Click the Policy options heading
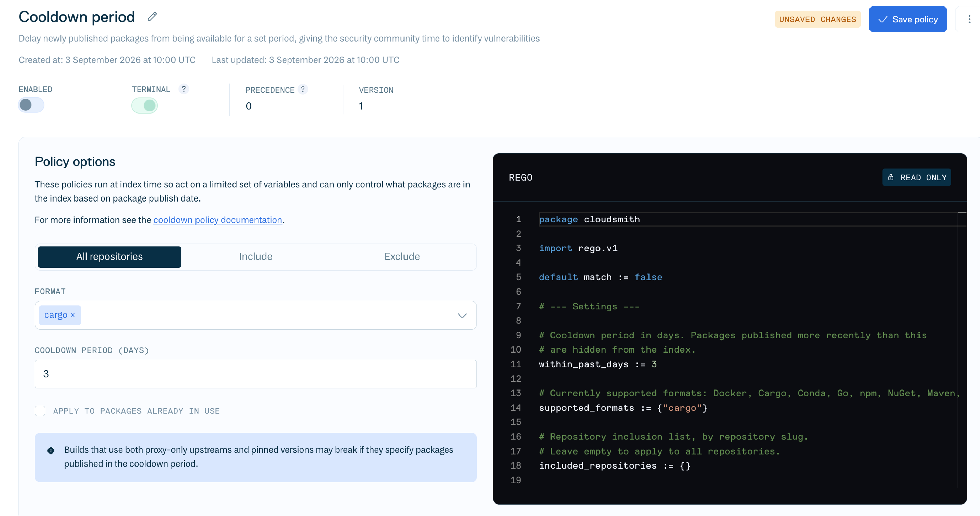This screenshot has width=980, height=516. [75, 162]
